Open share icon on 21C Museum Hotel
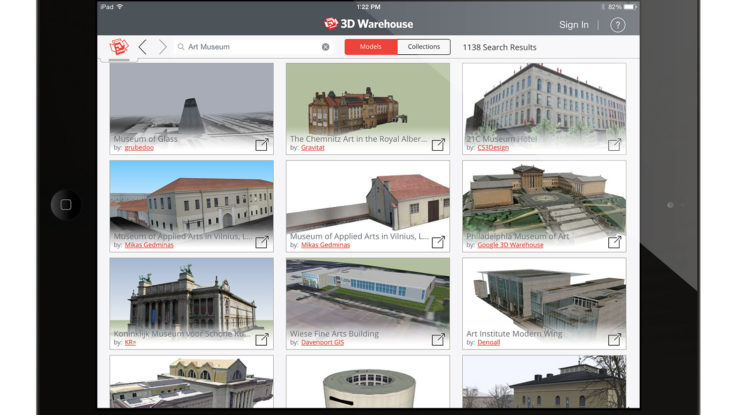The width and height of the screenshot is (737, 415). (x=614, y=144)
